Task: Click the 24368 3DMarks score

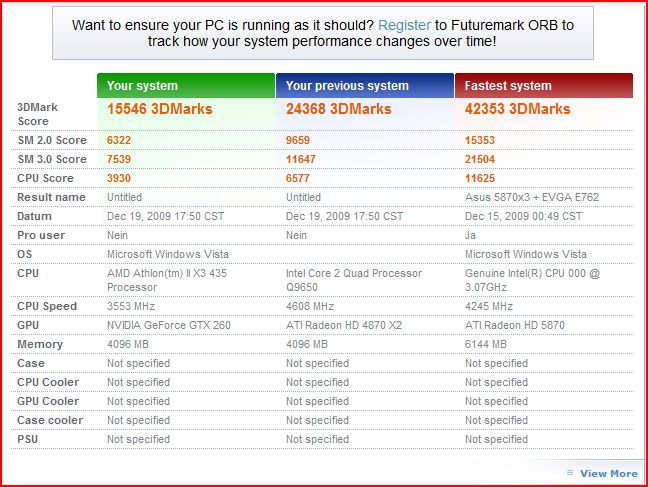Action: (x=338, y=109)
